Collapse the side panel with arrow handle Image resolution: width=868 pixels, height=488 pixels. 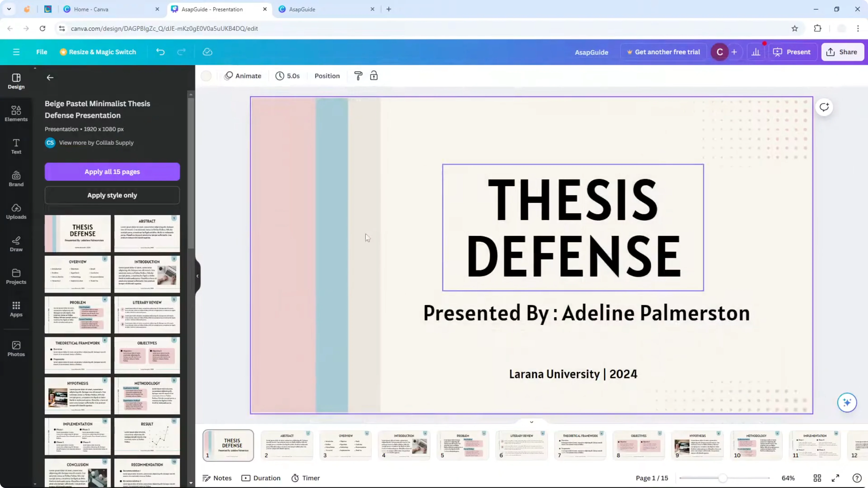pyautogui.click(x=197, y=276)
